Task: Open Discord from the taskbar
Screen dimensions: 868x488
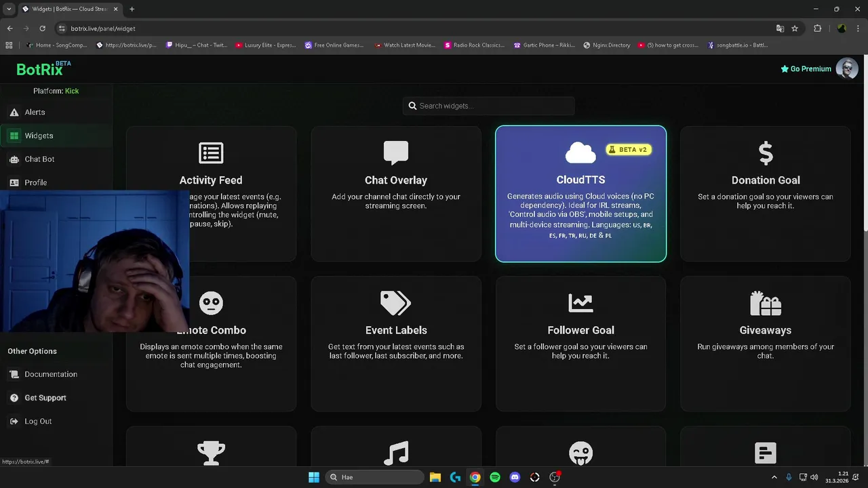Action: (x=515, y=477)
